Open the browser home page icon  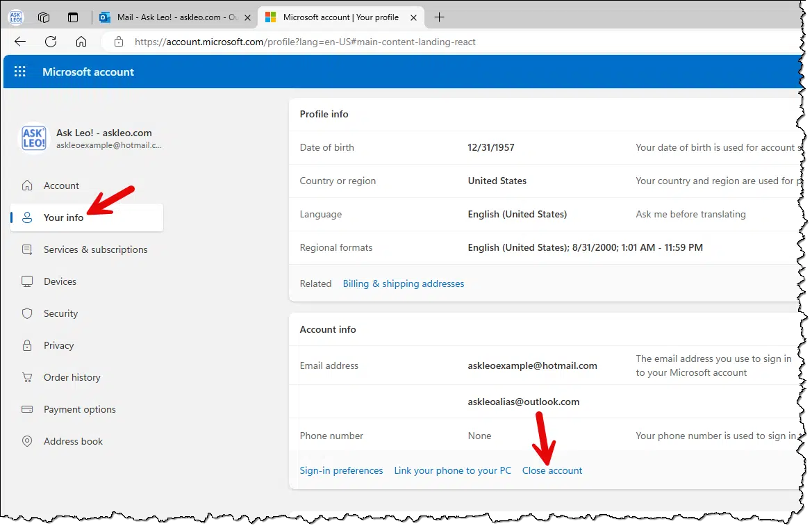pyautogui.click(x=81, y=42)
